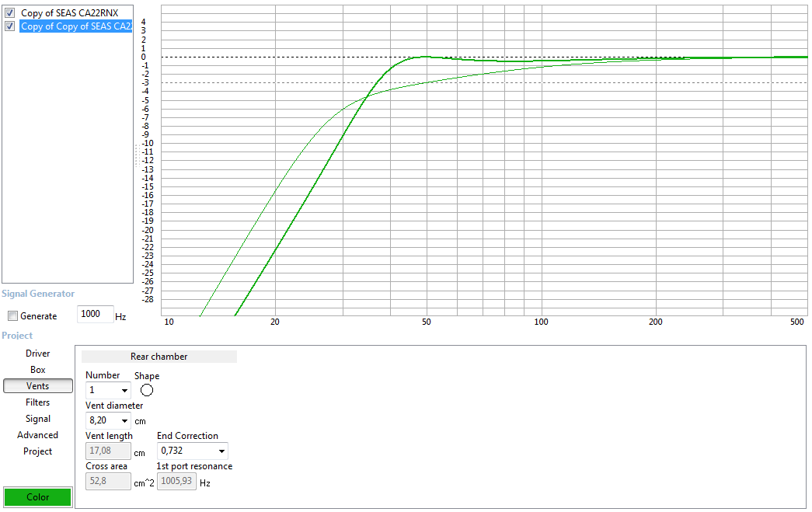The width and height of the screenshot is (812, 512).
Task: Click the 20 Hz axis label
Action: 275,322
